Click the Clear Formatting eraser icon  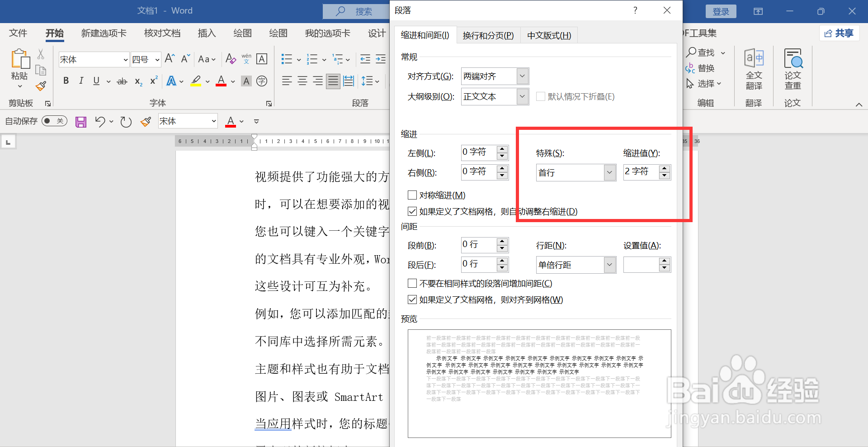[231, 59]
